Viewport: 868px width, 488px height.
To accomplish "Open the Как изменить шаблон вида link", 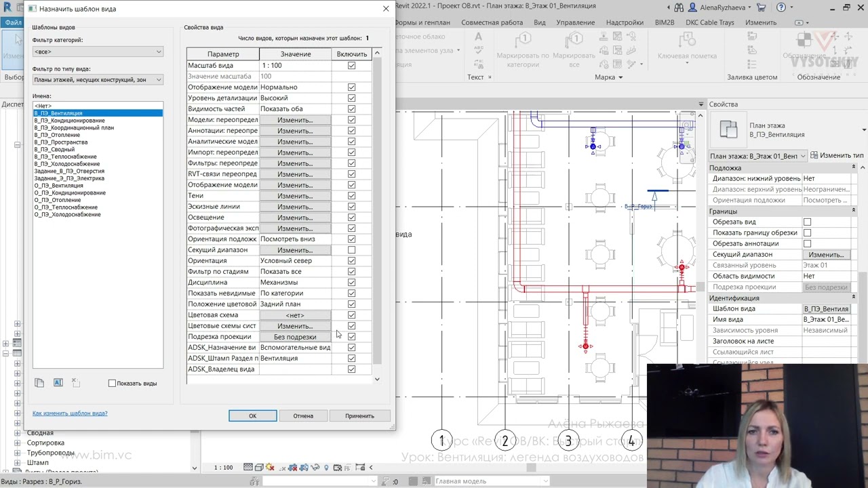I will 70,413.
